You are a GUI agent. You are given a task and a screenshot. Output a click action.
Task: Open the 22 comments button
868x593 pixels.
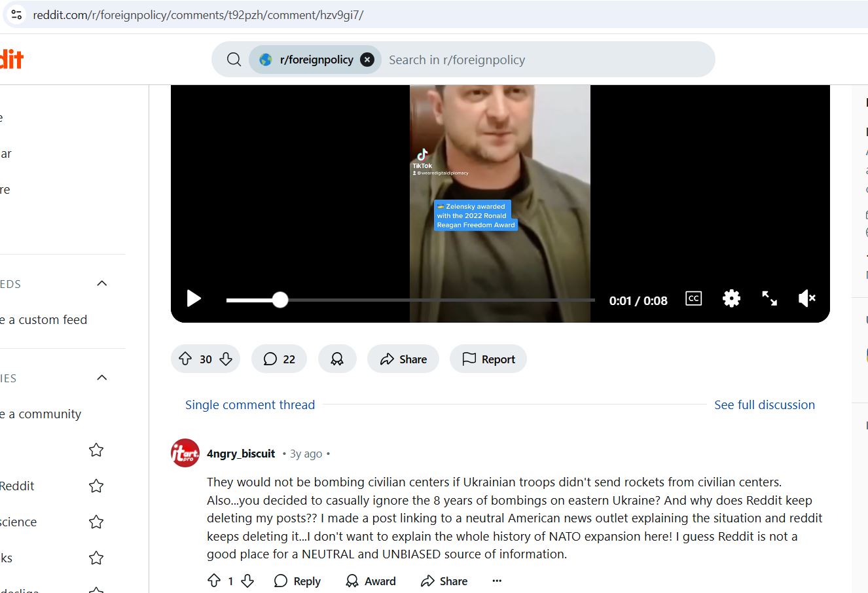[x=279, y=359]
